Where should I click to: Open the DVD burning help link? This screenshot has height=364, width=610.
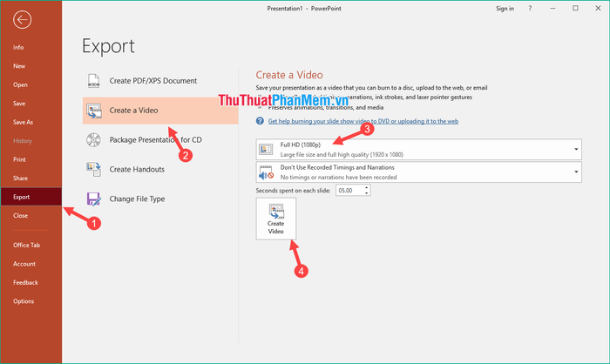coord(363,121)
